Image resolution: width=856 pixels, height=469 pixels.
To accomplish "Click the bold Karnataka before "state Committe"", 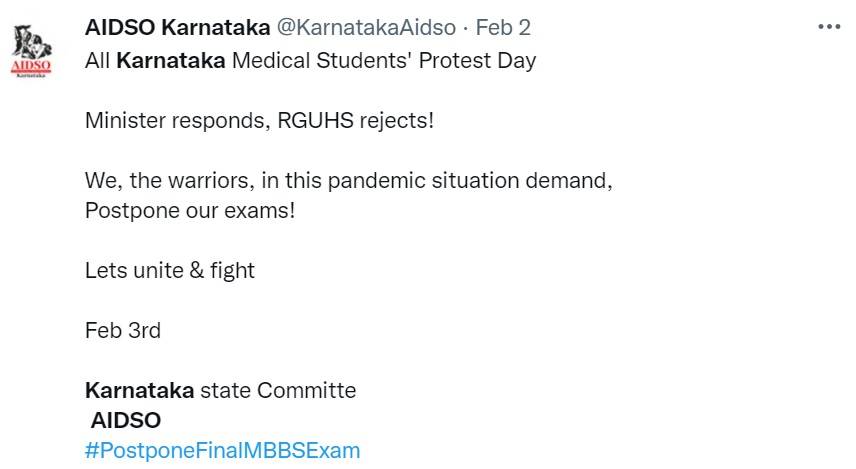I will point(139,390).
